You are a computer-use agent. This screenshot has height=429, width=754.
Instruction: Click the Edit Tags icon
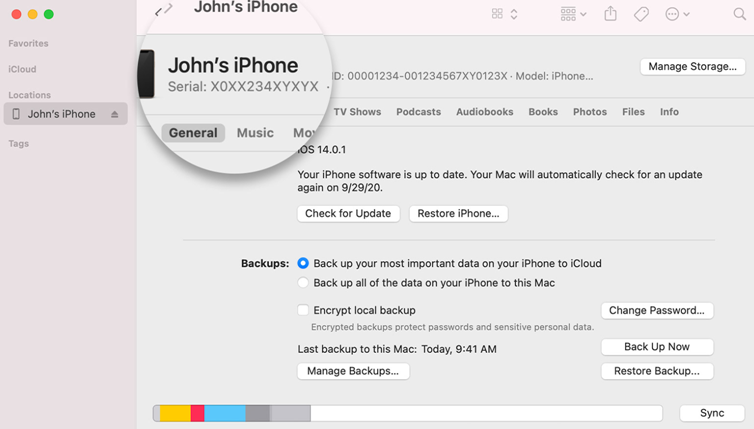(641, 14)
